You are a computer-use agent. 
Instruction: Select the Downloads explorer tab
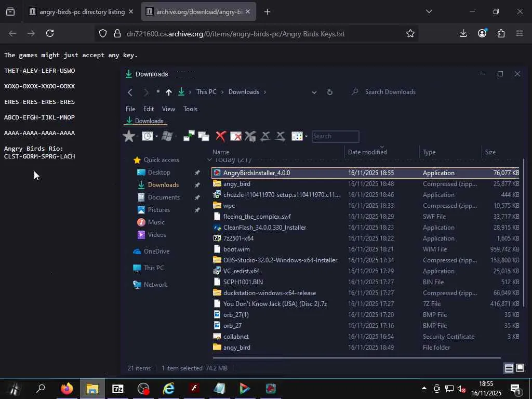pos(145,121)
